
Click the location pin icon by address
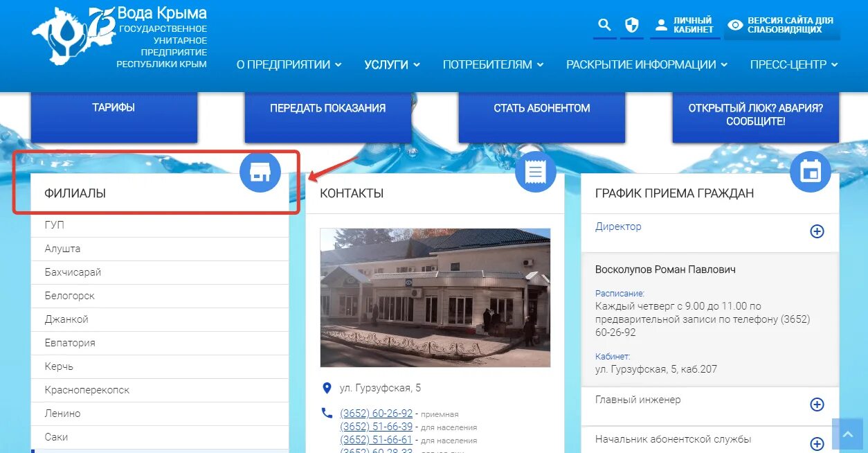327,388
